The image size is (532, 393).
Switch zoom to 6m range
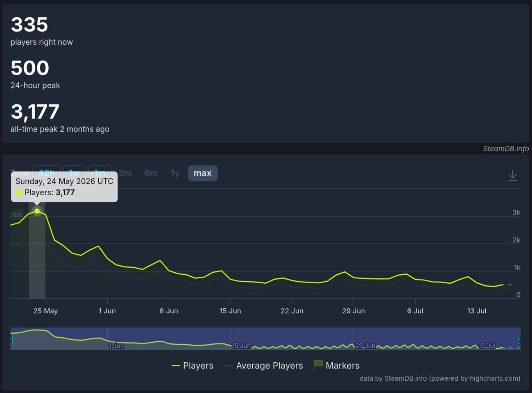(x=151, y=173)
